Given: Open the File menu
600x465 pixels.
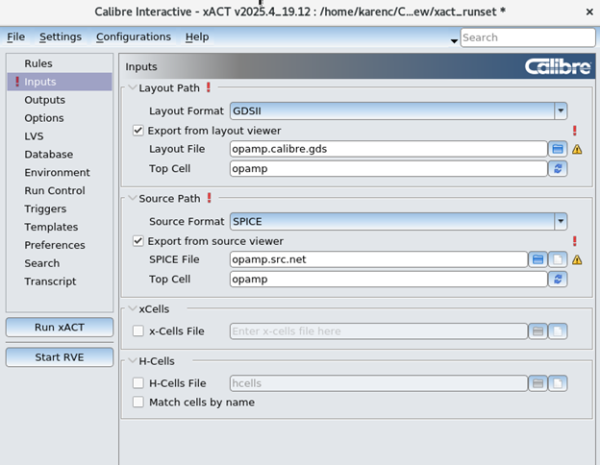Looking at the screenshot, I should (16, 37).
